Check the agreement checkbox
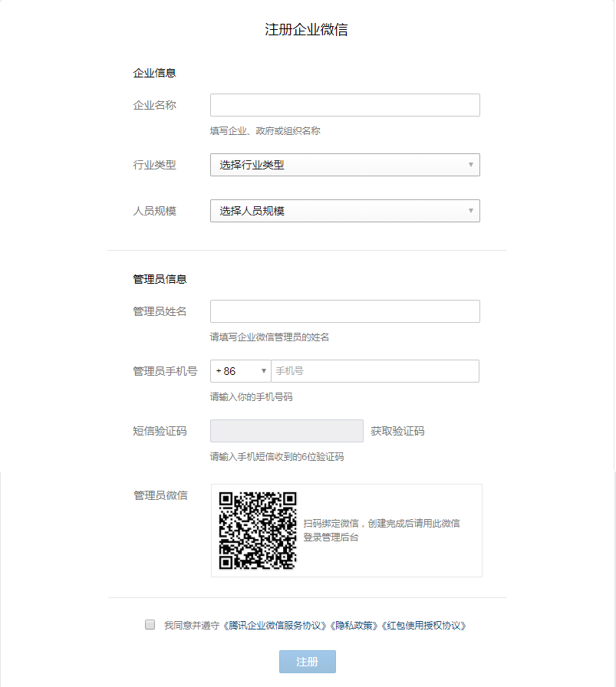The height and width of the screenshot is (687, 616). (x=150, y=624)
